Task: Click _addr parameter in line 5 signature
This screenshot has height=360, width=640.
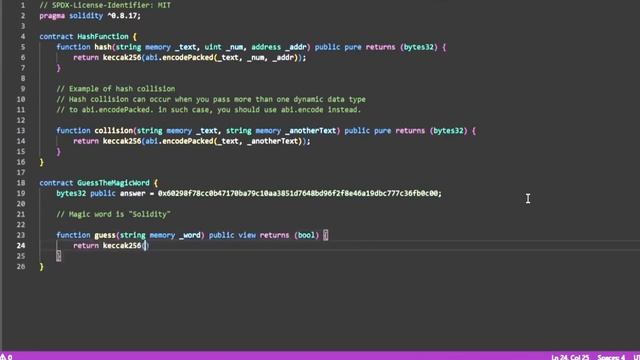Action: pos(296,47)
